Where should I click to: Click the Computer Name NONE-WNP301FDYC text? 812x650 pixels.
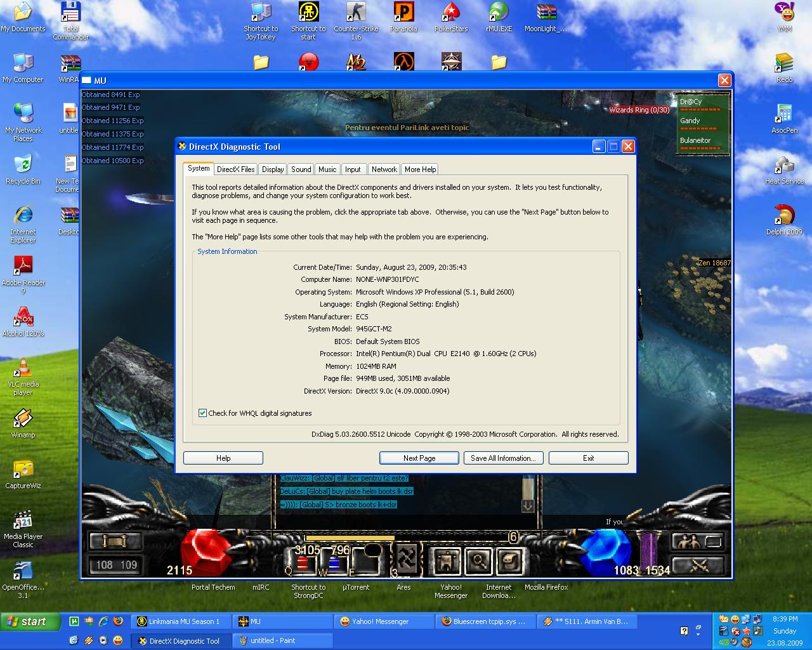pos(387,279)
